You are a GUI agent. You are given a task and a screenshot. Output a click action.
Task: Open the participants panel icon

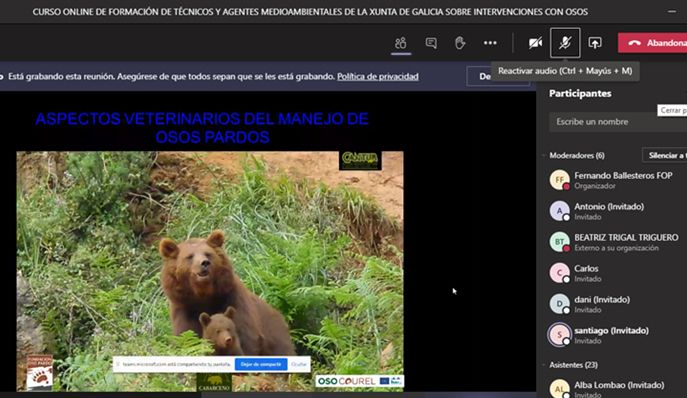click(400, 43)
